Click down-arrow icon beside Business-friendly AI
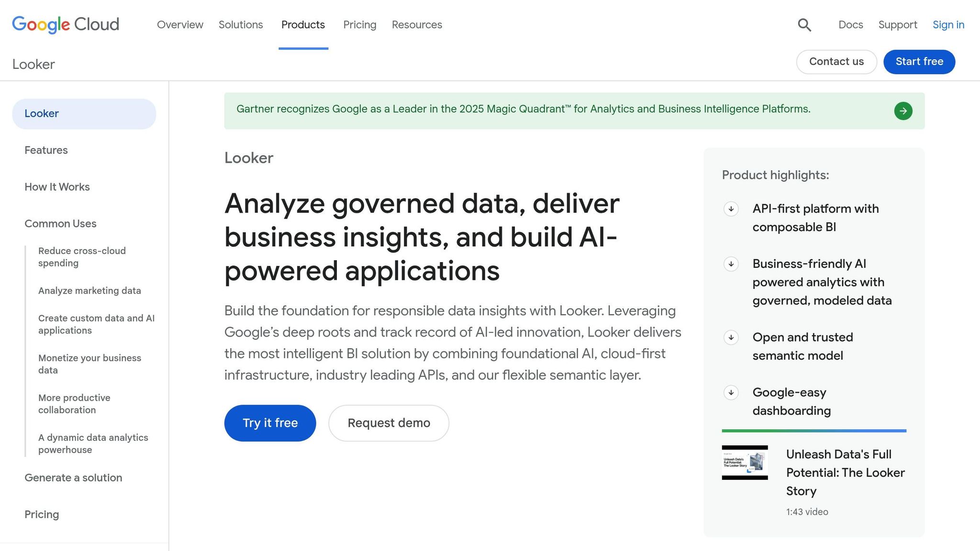Viewport: 980px width, 551px height. click(731, 264)
